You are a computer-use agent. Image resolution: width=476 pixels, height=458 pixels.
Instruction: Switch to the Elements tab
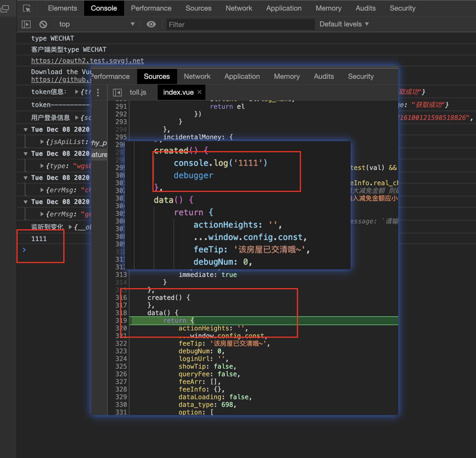coord(62,8)
